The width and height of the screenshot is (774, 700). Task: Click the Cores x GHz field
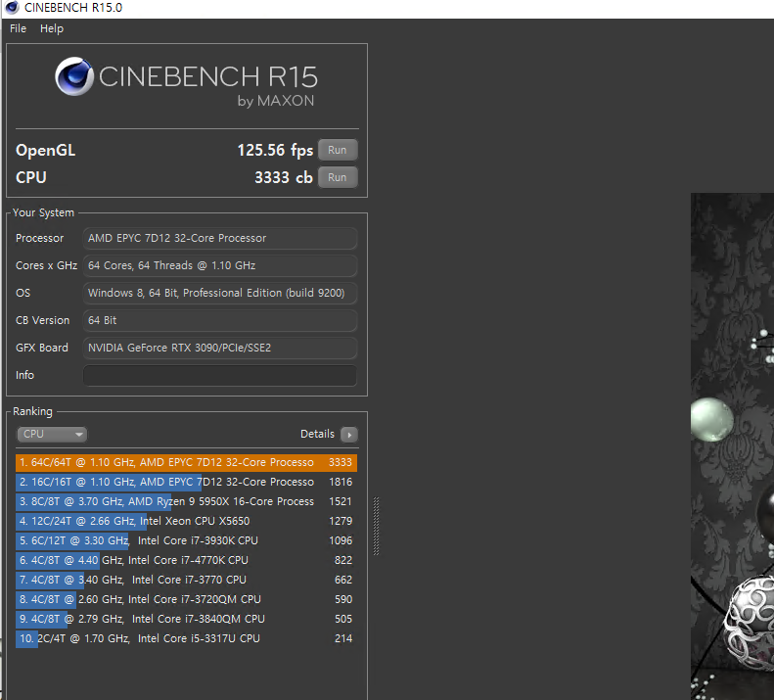[x=219, y=265]
